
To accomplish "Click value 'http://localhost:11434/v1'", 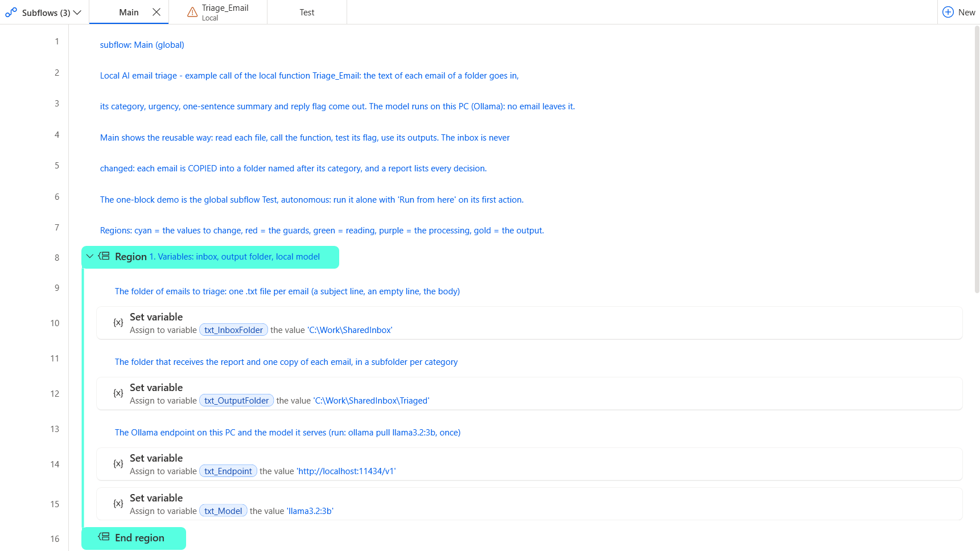I will (x=346, y=471).
